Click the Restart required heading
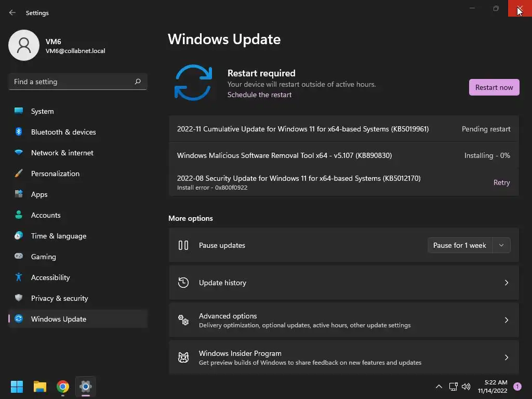The width and height of the screenshot is (532, 399). point(261,73)
